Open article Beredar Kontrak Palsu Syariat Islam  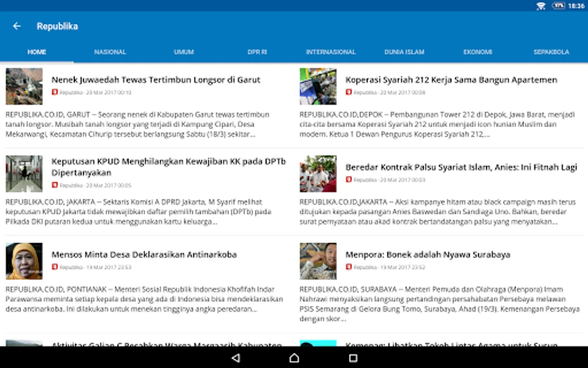(x=461, y=167)
